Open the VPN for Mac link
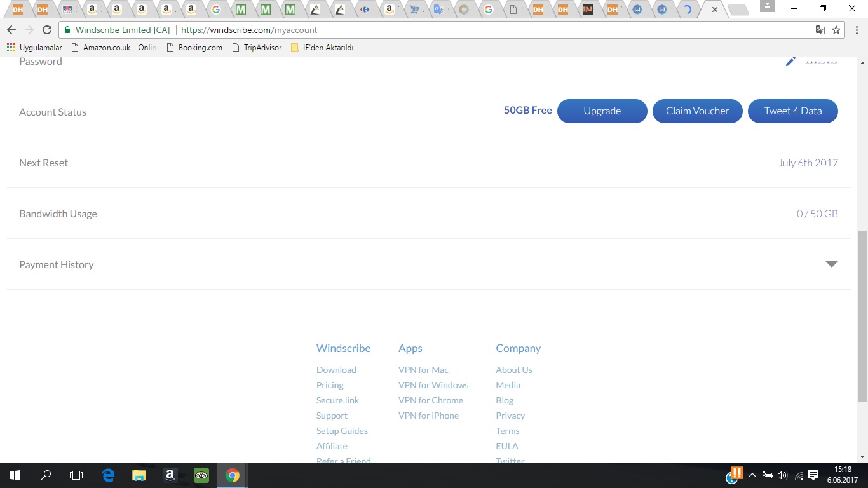The image size is (868, 488). pyautogui.click(x=423, y=370)
